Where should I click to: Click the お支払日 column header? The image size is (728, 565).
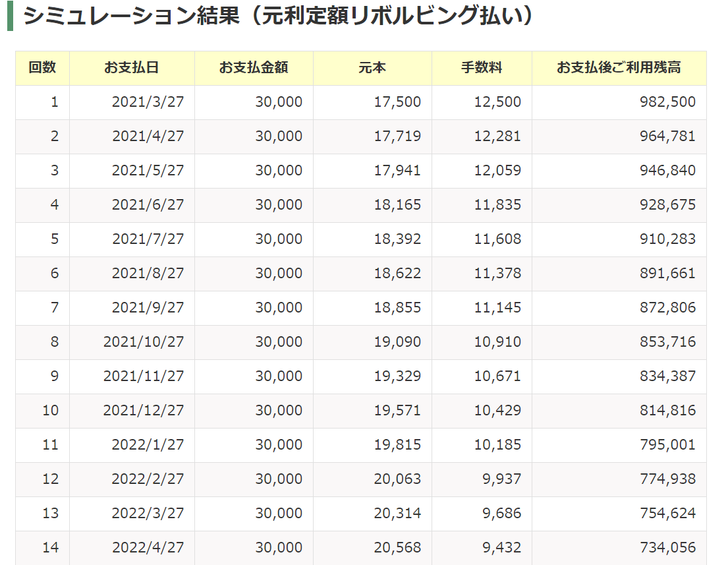pyautogui.click(x=132, y=68)
